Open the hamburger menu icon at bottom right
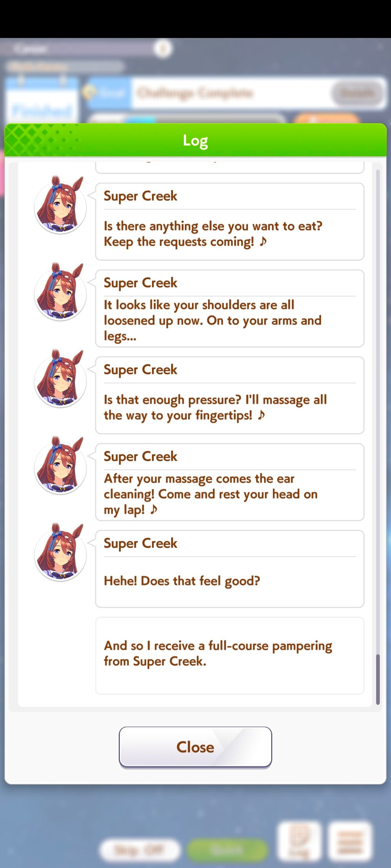The height and width of the screenshot is (868, 391). click(350, 842)
